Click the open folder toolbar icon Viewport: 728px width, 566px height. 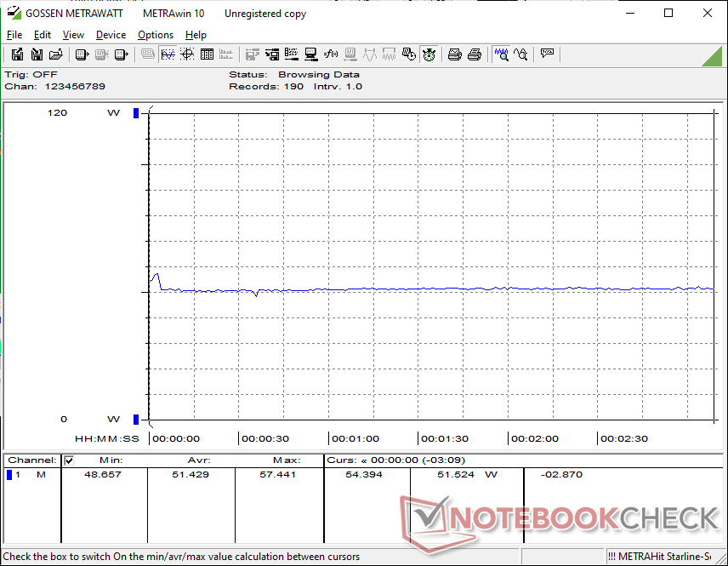(x=55, y=54)
